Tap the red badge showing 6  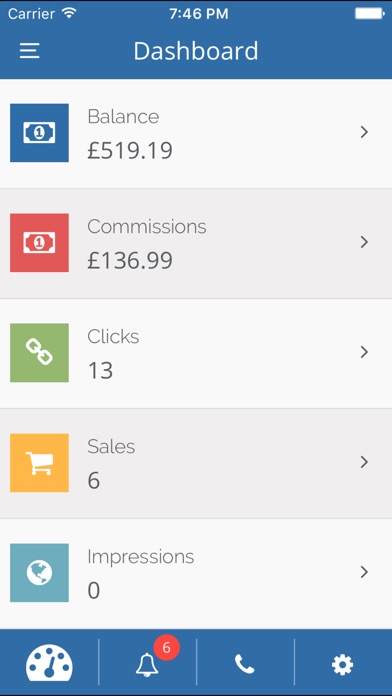[166, 648]
